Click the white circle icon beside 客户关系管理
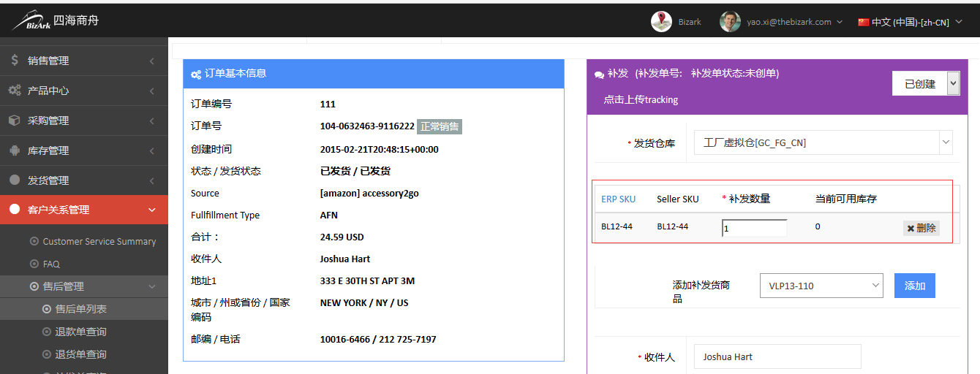980x374 pixels. (x=15, y=210)
